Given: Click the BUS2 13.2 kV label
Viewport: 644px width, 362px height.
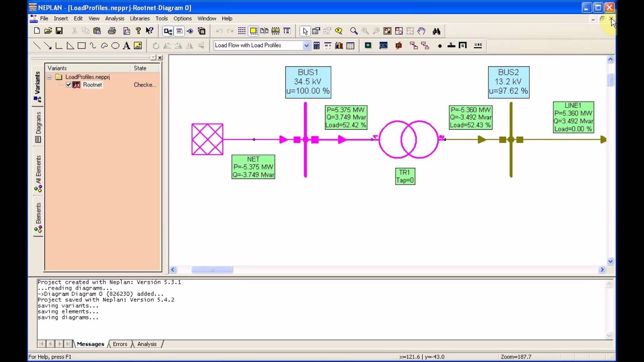Looking at the screenshot, I should pyautogui.click(x=509, y=82).
